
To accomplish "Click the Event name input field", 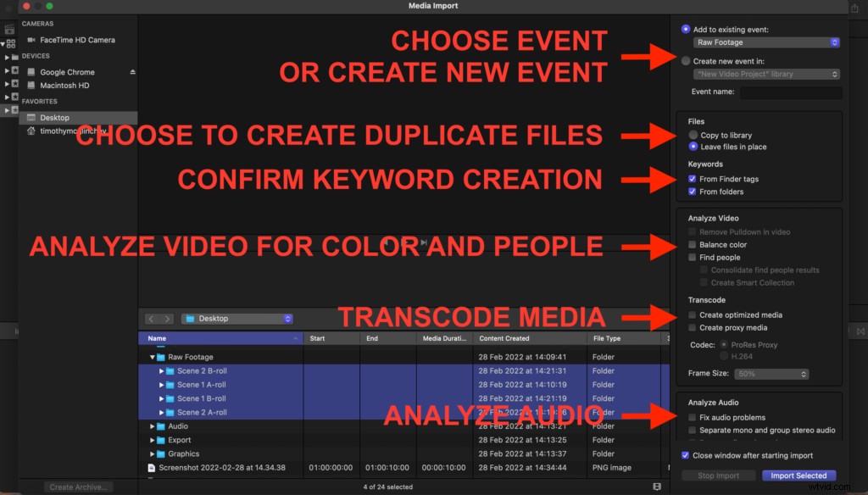I will 790,92.
